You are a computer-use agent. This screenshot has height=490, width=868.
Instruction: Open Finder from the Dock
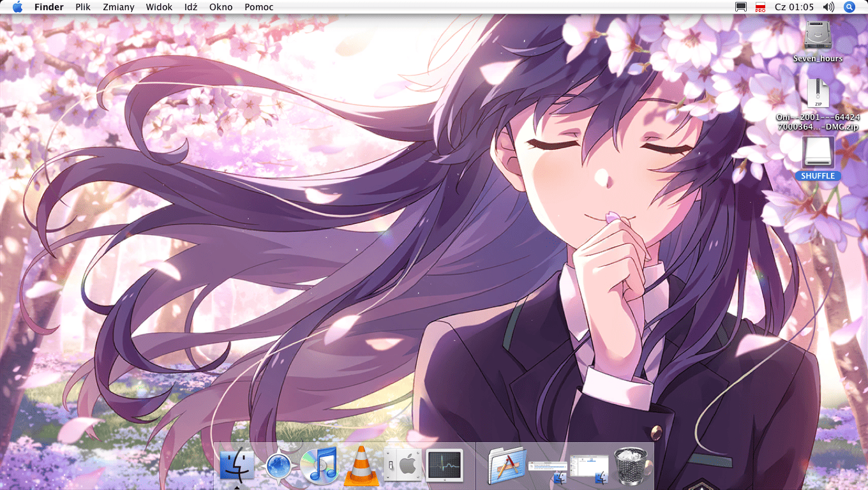click(x=237, y=466)
